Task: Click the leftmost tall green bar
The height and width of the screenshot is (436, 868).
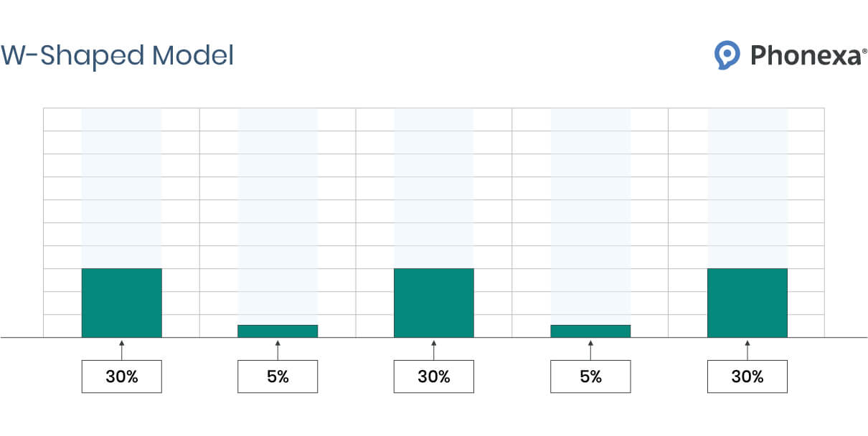Action: [121, 303]
